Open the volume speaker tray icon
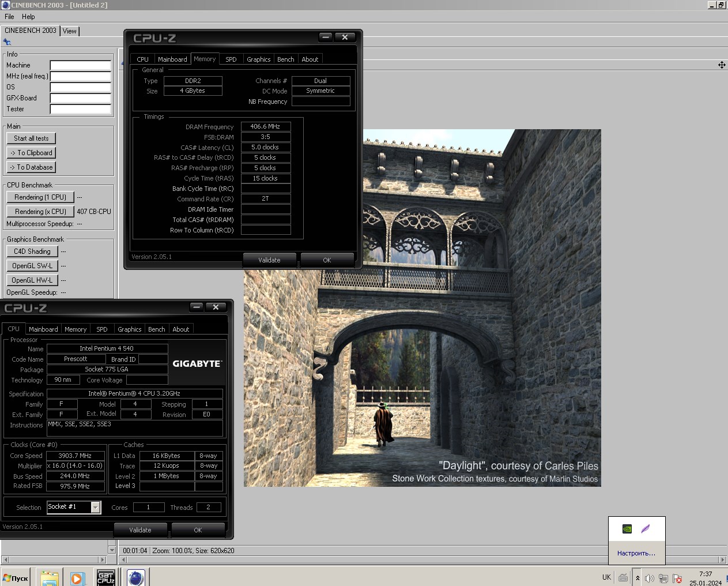The width and height of the screenshot is (728, 586). click(x=650, y=578)
